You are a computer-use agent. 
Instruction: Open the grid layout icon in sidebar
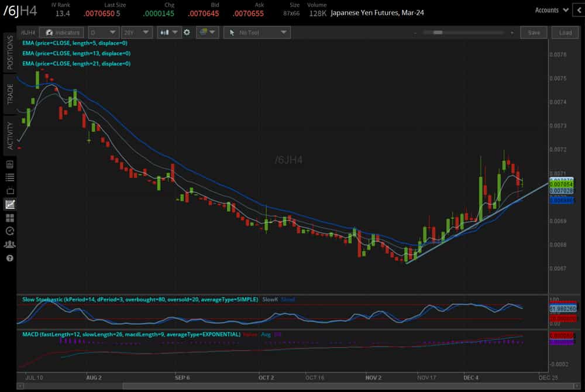pos(9,218)
